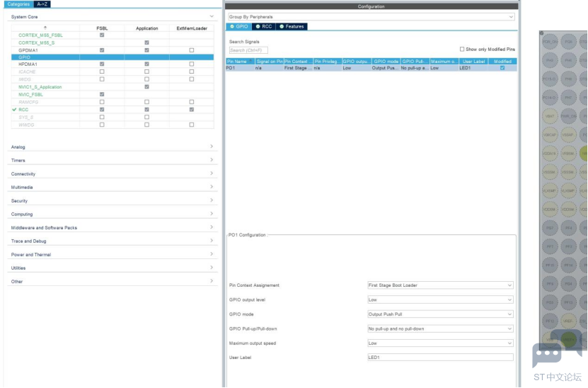Select the PO1 row in GPIO table

tap(371, 68)
